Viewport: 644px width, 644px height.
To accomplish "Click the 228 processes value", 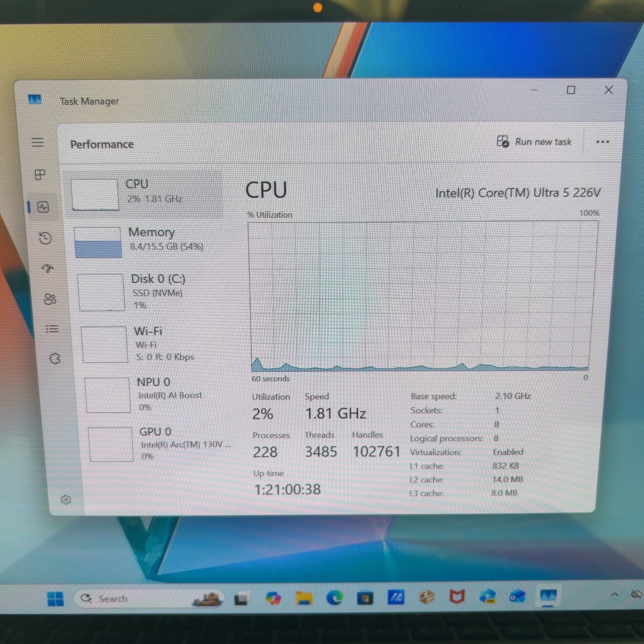I will 265,452.
